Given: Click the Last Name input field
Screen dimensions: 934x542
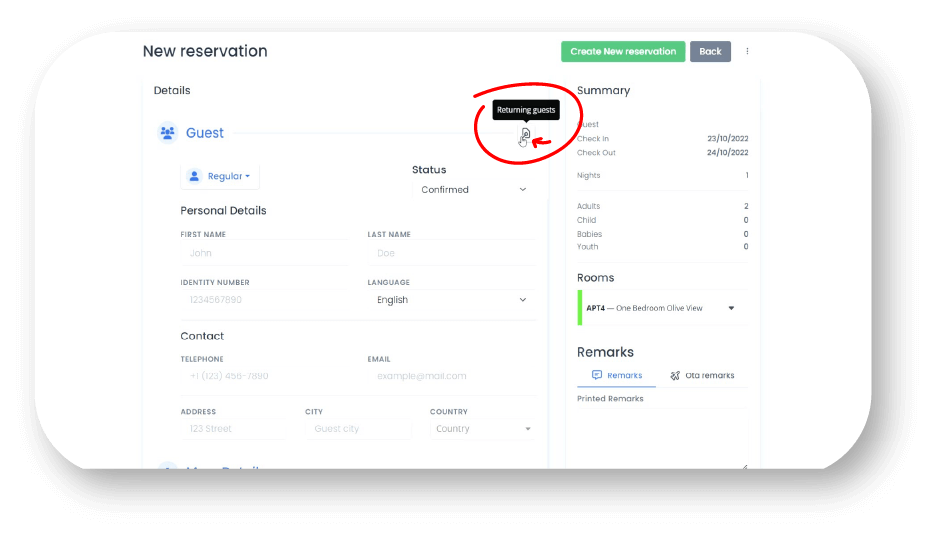Looking at the screenshot, I should (x=452, y=253).
